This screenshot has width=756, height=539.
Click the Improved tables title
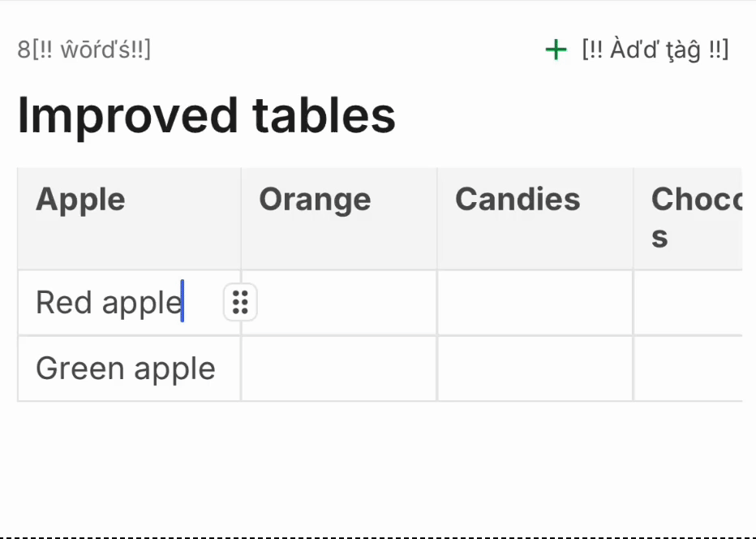click(x=207, y=115)
